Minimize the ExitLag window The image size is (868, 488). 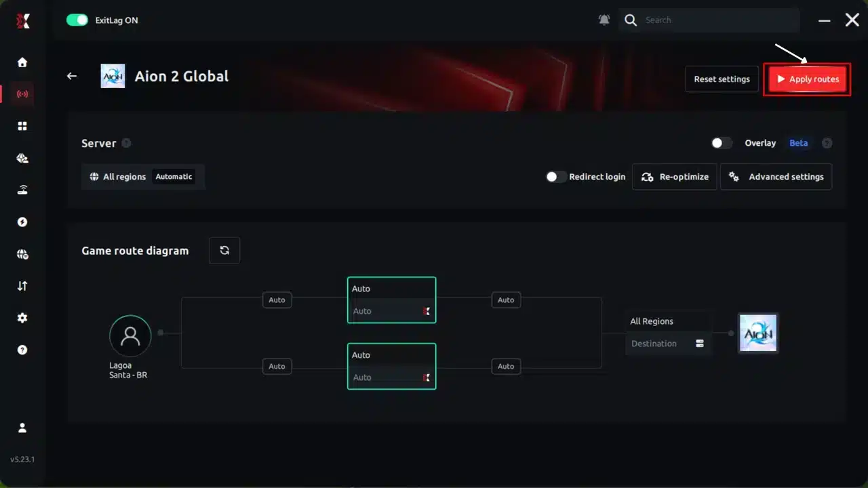coord(825,21)
